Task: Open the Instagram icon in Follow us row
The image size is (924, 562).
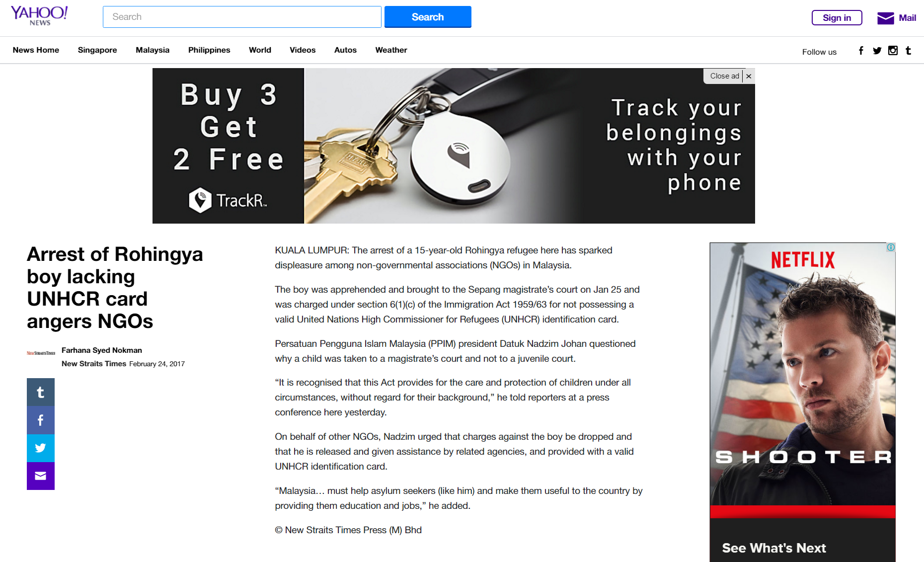Action: click(x=893, y=50)
